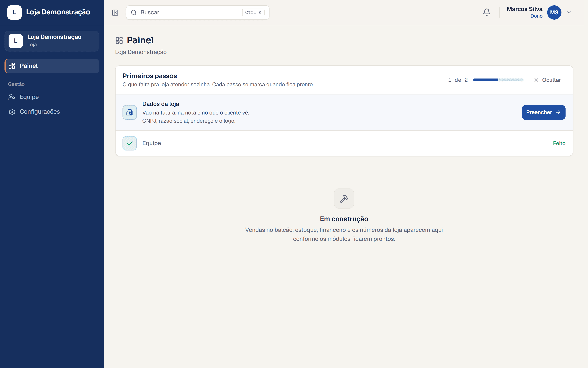Hide the Primeiros passos card with Ocultar
The height and width of the screenshot is (368, 588).
pyautogui.click(x=548, y=80)
